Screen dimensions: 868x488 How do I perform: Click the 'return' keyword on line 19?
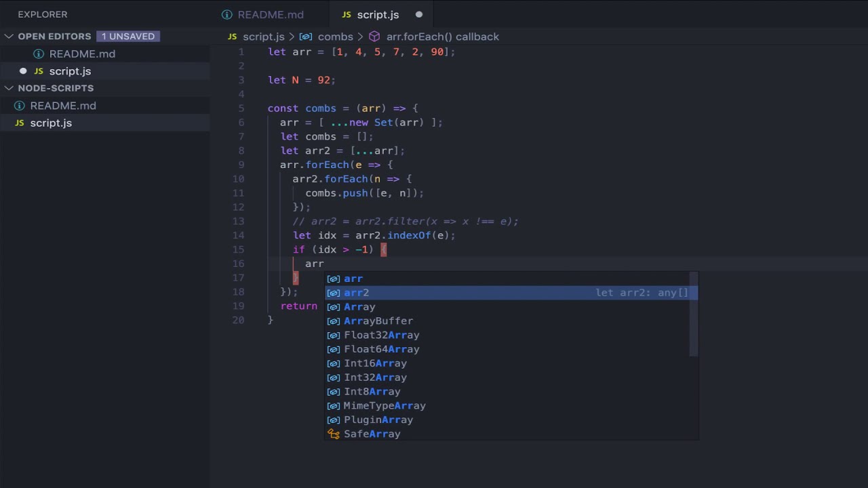click(x=298, y=306)
